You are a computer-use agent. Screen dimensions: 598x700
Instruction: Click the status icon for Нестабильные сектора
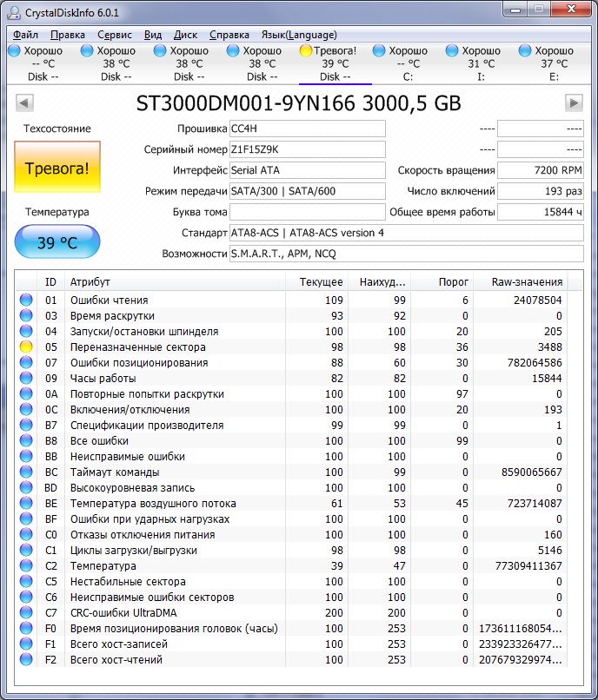[x=26, y=581]
